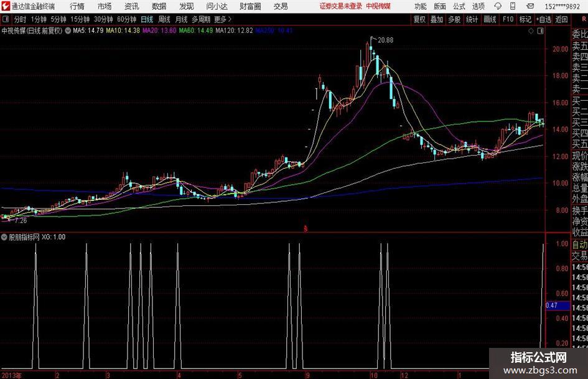588x379 pixels.
Task: Click the 7.26 low price label
Action: tap(21, 221)
